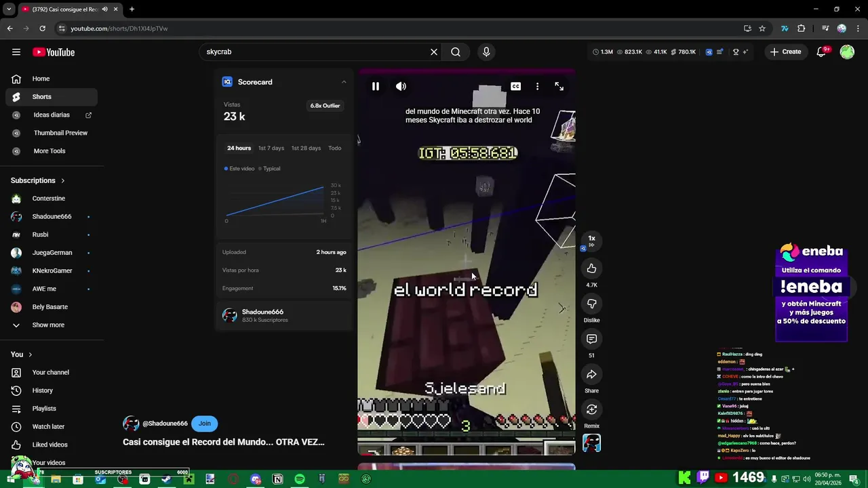Screen dimensions: 868x488
Task: Open the tab search dropdown arrow
Action: click(9, 9)
